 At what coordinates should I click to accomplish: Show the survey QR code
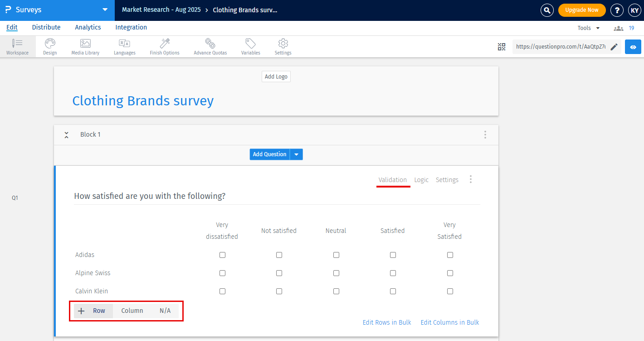click(x=502, y=46)
